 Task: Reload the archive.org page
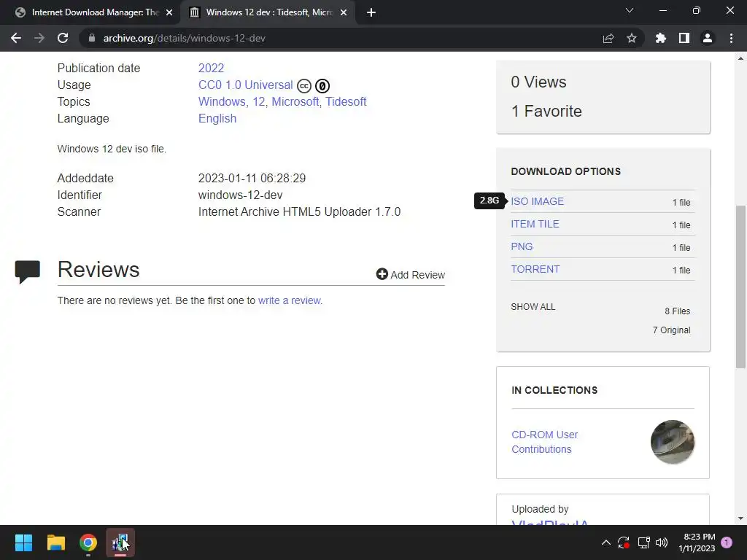pos(63,38)
